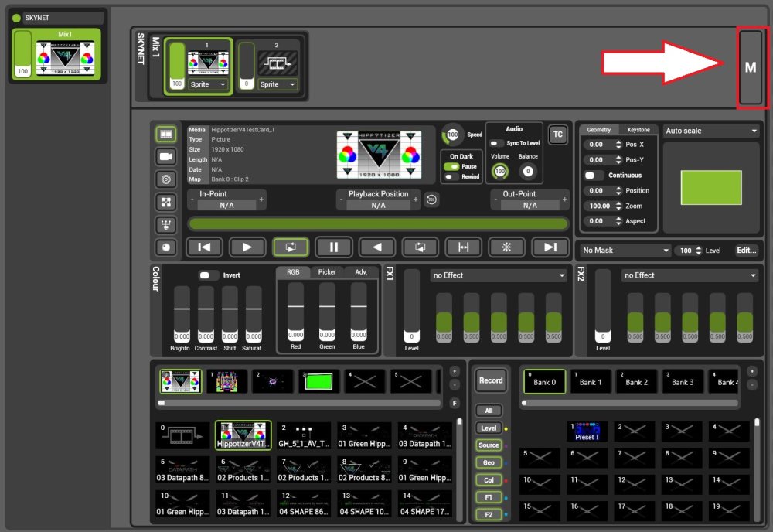Select Bank 2 in the media banks
Image resolution: width=773 pixels, height=532 pixels.
(x=636, y=381)
